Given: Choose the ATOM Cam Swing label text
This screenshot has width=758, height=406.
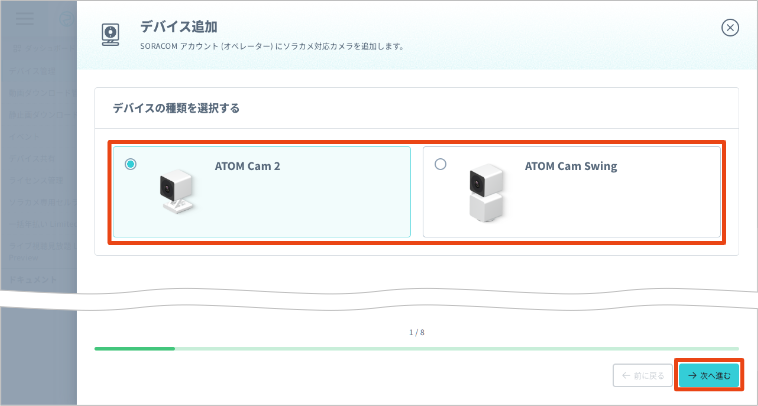Looking at the screenshot, I should pos(571,166).
